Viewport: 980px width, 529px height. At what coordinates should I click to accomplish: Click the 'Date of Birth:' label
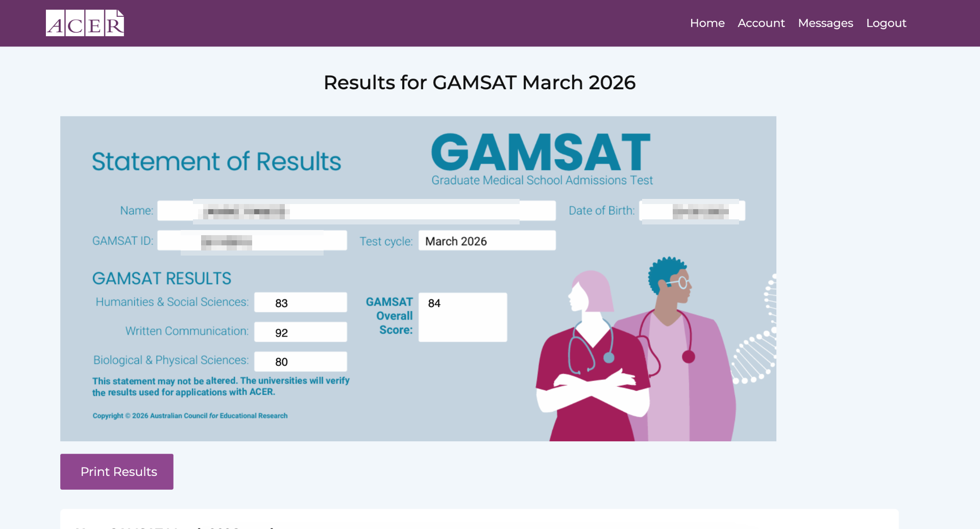point(601,211)
